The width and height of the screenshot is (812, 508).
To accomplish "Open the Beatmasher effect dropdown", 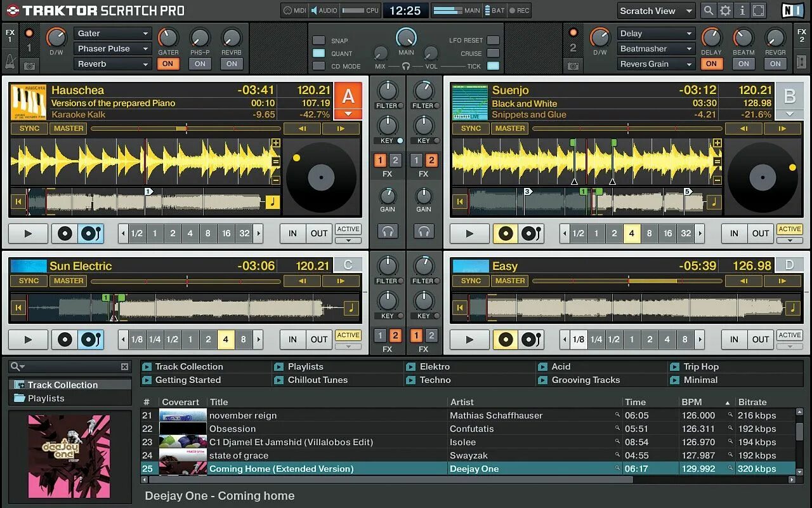I will click(656, 49).
